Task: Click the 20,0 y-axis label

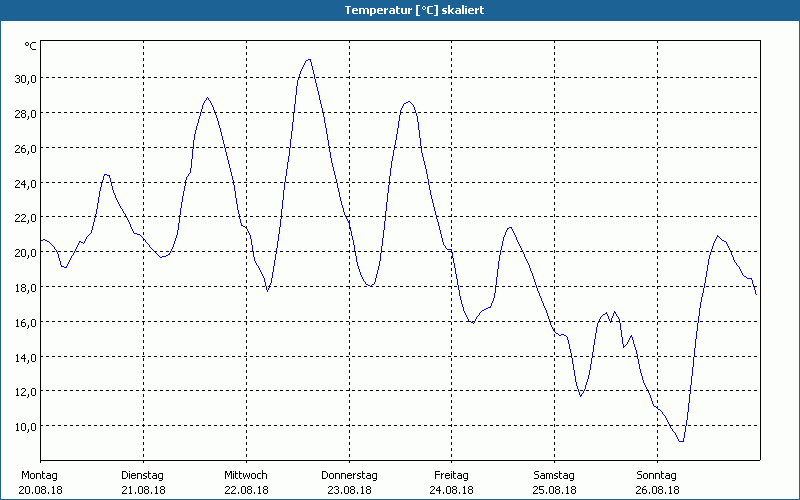Action: 25,252
